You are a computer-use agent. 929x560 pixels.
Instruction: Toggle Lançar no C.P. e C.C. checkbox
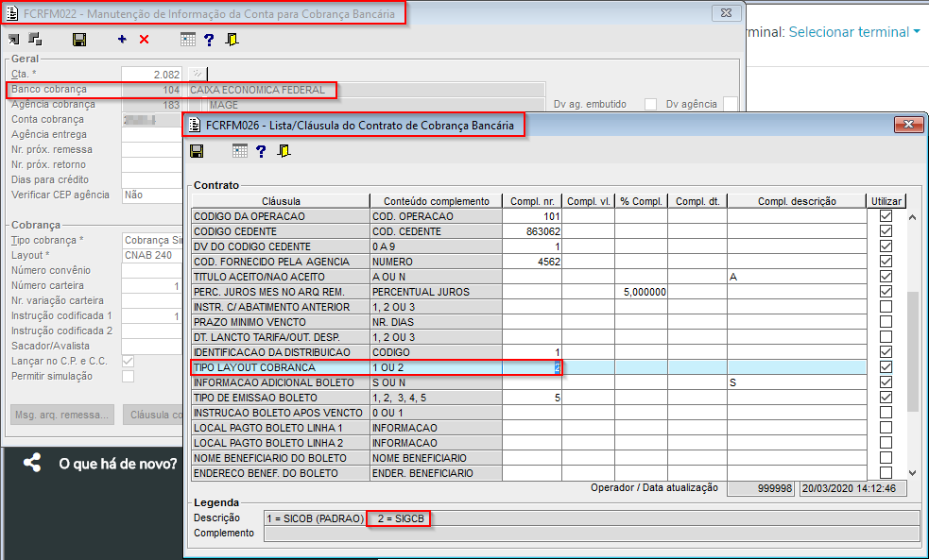(x=128, y=361)
